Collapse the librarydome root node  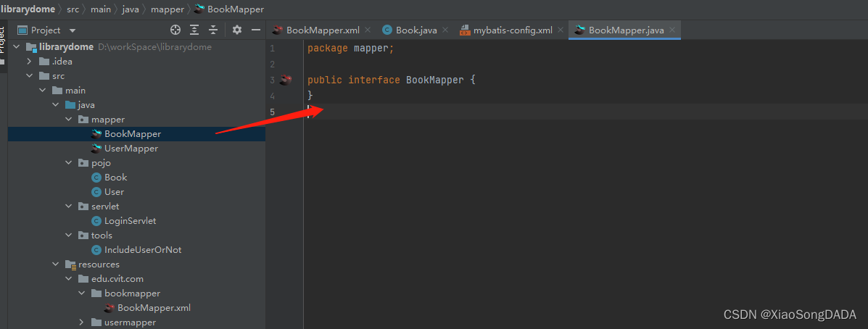click(x=16, y=47)
